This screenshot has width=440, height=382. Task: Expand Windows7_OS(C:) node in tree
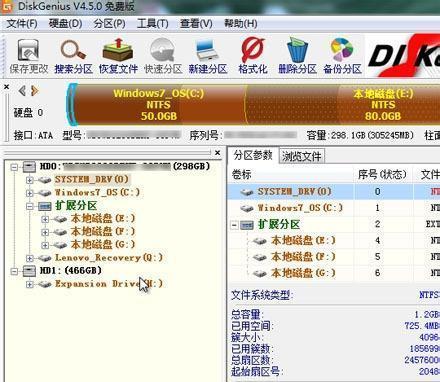30,193
